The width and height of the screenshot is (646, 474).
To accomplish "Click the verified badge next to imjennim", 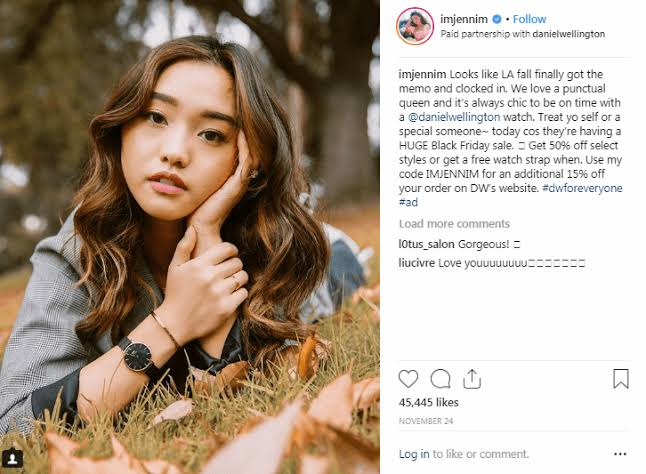I will pyautogui.click(x=495, y=19).
